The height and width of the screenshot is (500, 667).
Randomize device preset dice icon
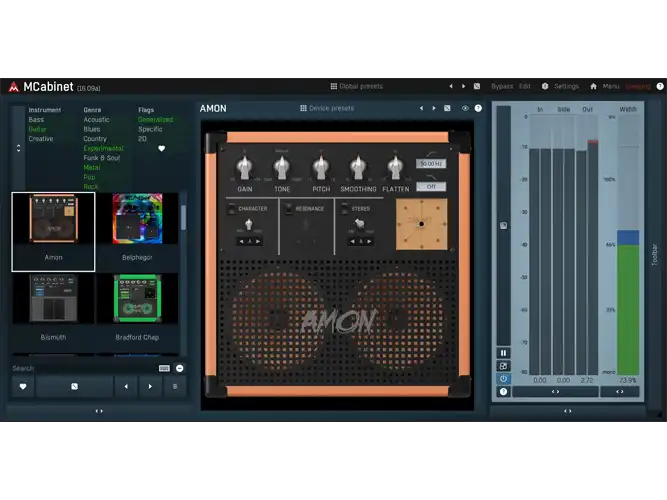click(447, 108)
